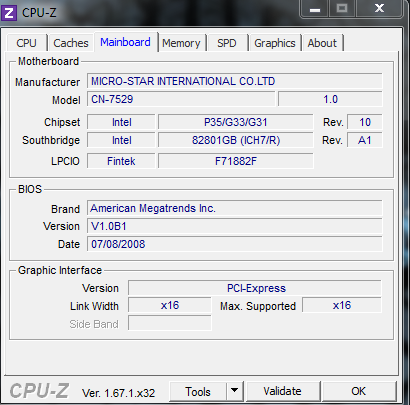The width and height of the screenshot is (410, 405).
Task: Select the Mainboard tab
Action: [126, 42]
